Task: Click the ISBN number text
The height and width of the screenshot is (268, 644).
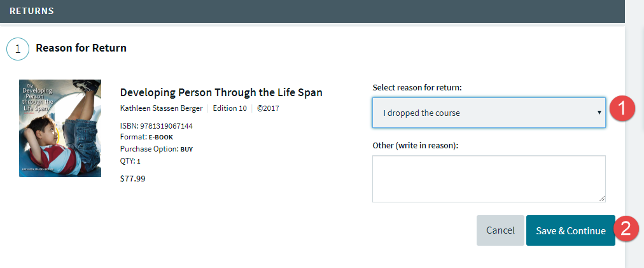Action: pyautogui.click(x=156, y=126)
